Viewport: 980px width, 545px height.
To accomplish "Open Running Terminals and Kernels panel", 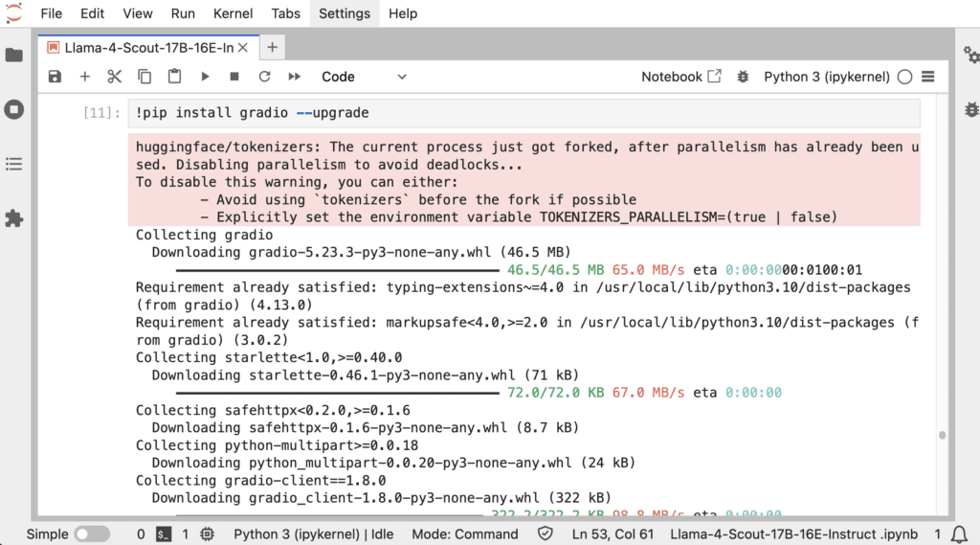I will (13, 109).
